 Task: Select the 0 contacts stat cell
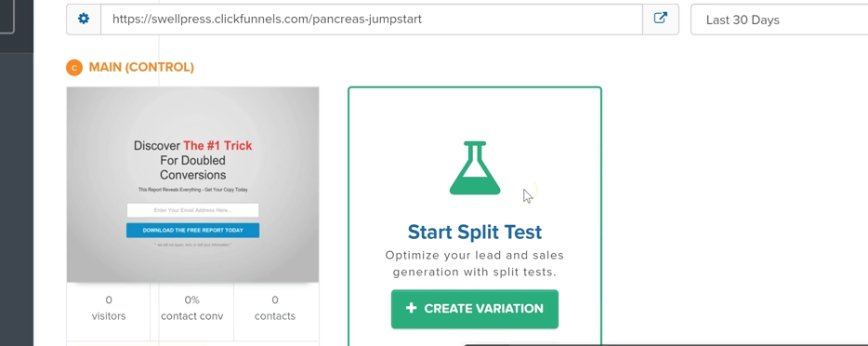(x=275, y=308)
